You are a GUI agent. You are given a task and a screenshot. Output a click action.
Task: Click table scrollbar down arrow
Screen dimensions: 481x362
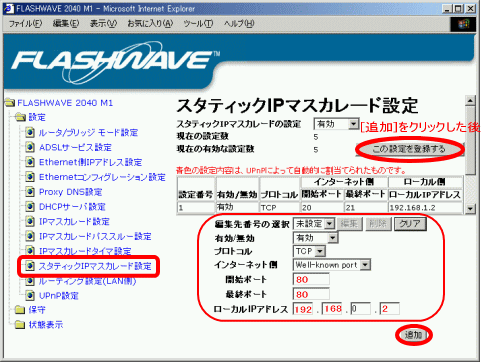pos(470,209)
